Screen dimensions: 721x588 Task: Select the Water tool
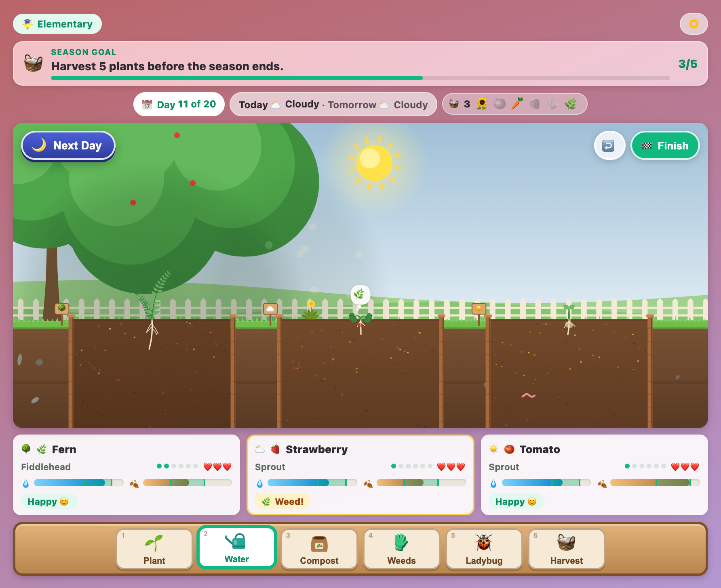coord(236,548)
